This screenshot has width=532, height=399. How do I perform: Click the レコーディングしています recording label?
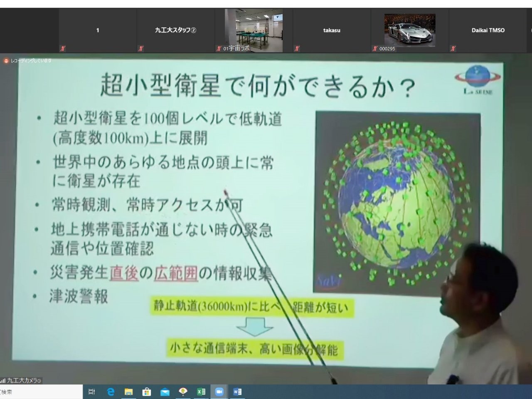32,61
